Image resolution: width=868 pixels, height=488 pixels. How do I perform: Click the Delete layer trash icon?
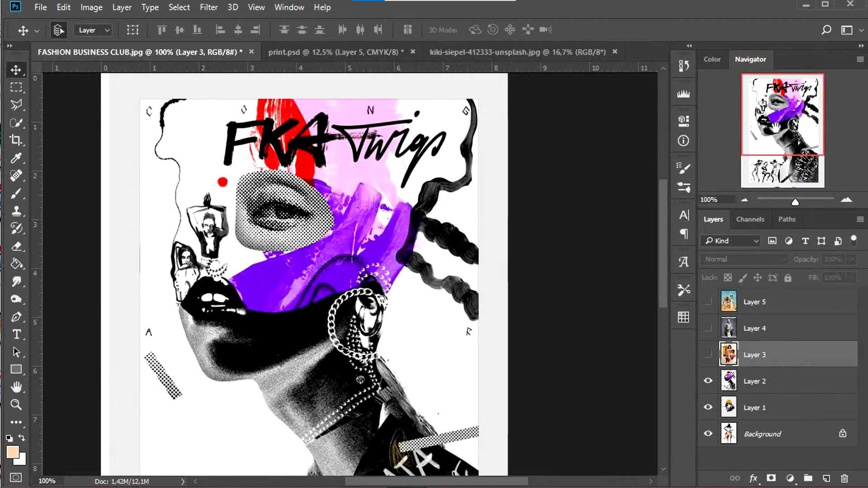coord(844,478)
